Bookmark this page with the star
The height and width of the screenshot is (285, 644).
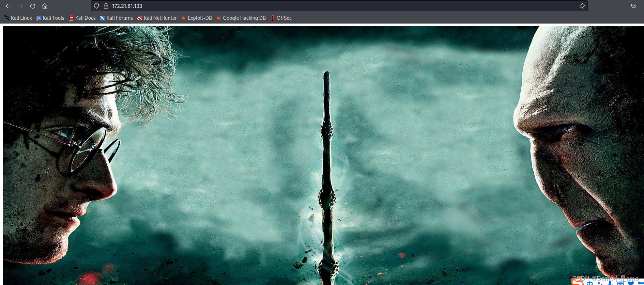(582, 6)
